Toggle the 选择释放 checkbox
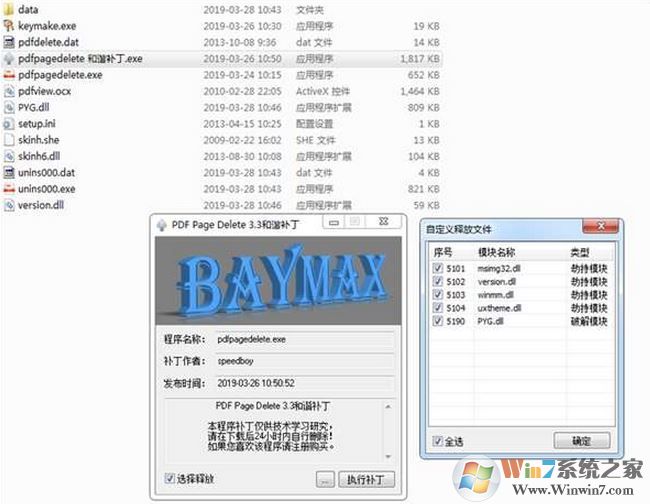650x504 pixels. (x=169, y=478)
